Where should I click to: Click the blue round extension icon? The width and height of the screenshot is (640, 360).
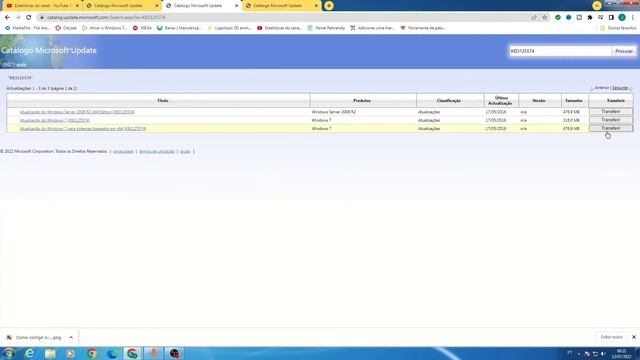(x=569, y=18)
